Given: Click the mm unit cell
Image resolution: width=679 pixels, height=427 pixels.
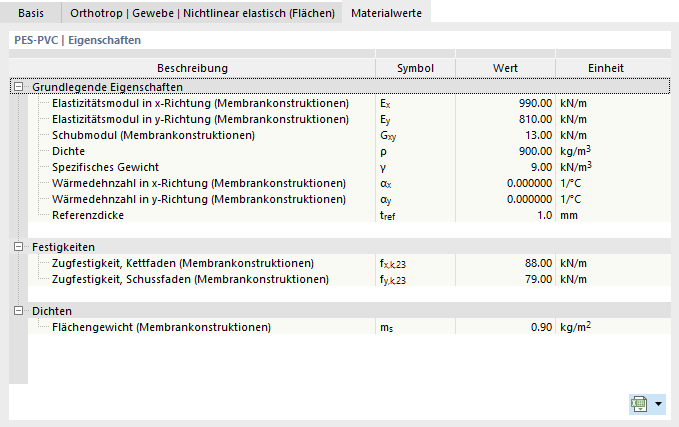Looking at the screenshot, I should coord(613,216).
